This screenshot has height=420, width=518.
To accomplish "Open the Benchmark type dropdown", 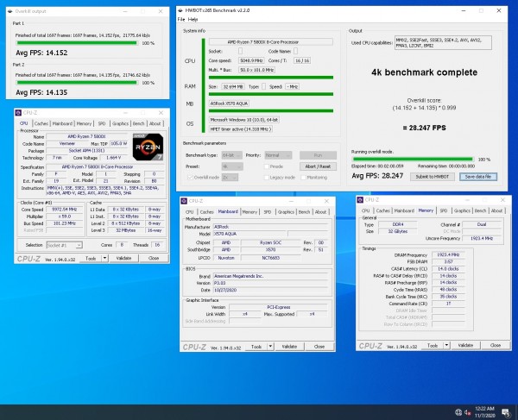I will (232, 155).
